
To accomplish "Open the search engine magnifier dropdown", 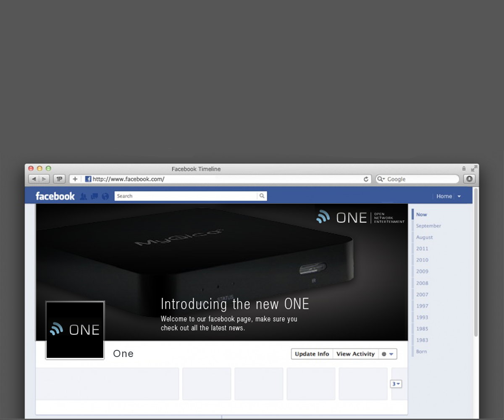I will 381,179.
